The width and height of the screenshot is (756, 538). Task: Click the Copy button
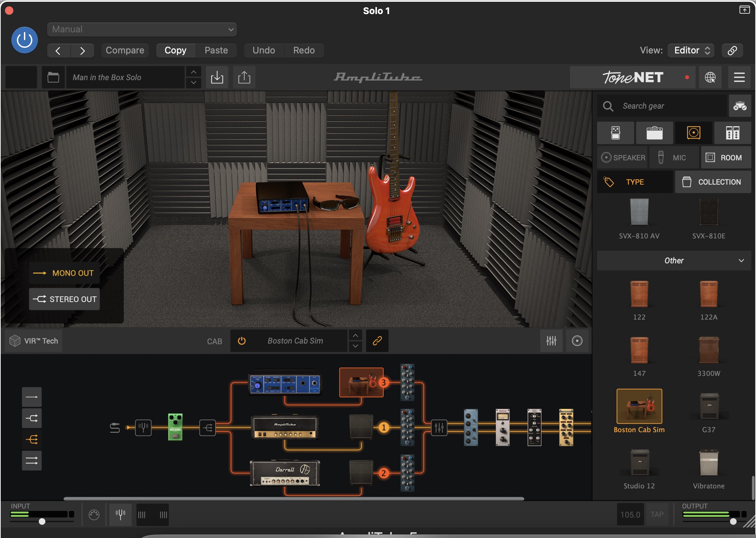coord(175,50)
